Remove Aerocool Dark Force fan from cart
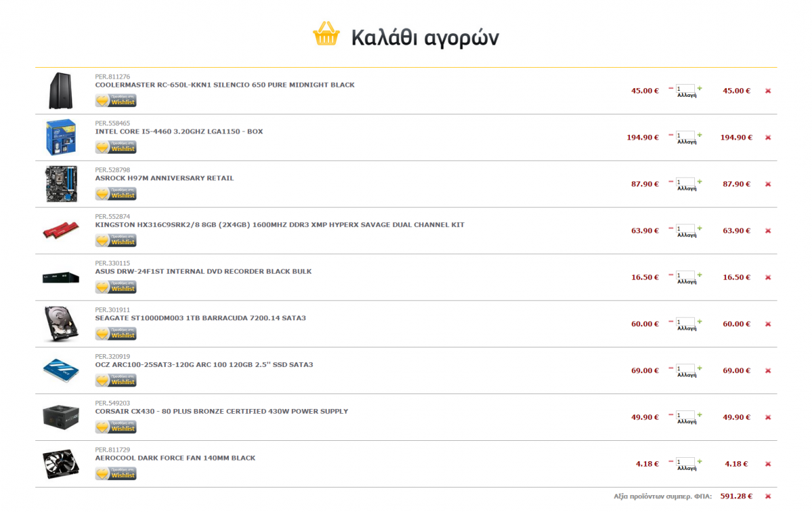This screenshot has height=512, width=812. click(x=768, y=465)
